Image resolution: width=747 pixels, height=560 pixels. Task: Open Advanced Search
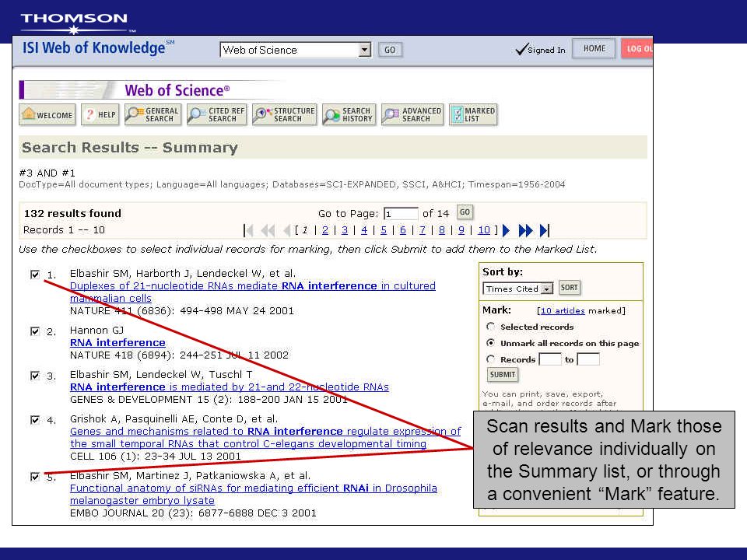pos(412,115)
